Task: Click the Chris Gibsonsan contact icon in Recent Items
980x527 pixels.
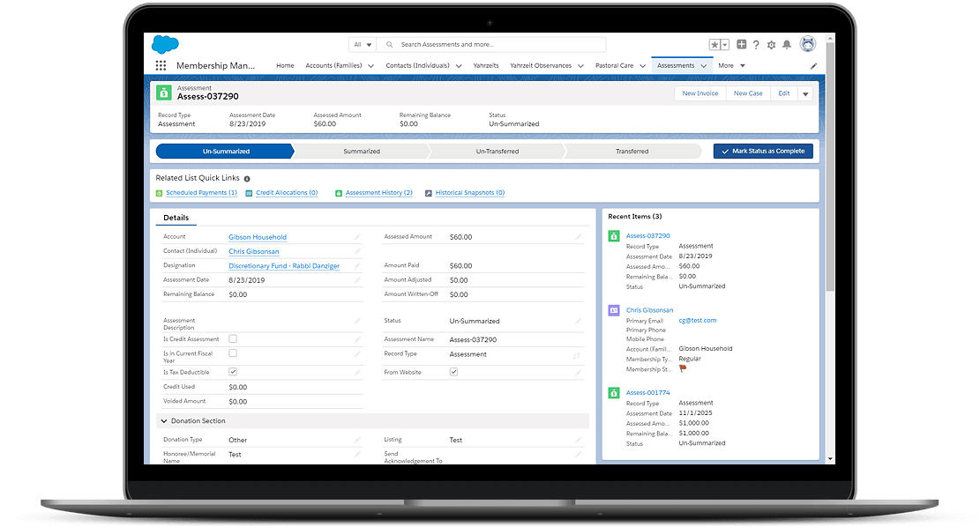Action: 614,310
